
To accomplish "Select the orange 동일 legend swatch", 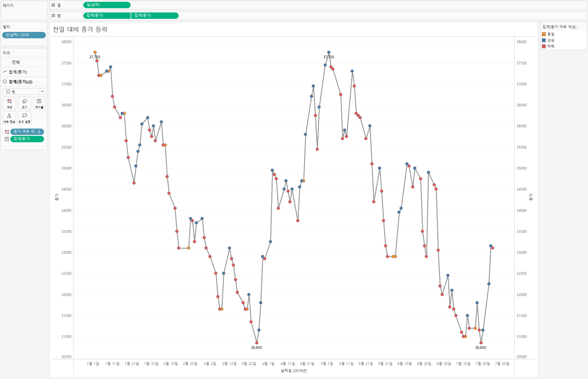I will click(x=544, y=34).
